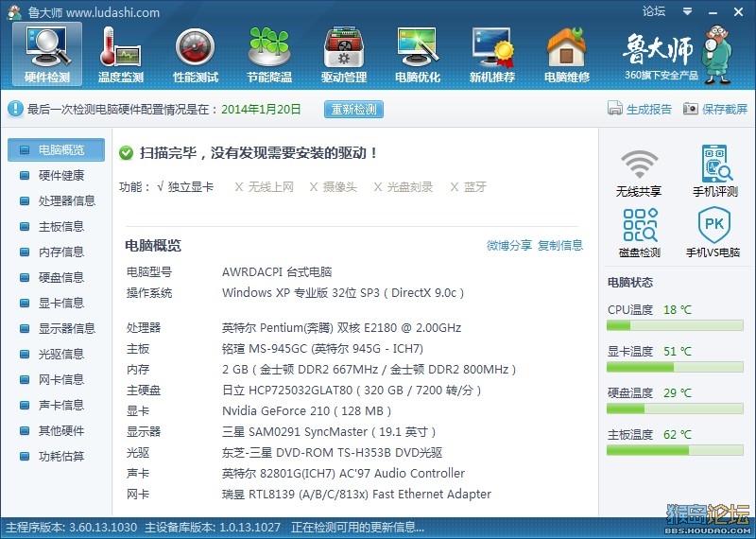Click the 保存截屏 camera icon
This screenshot has height=539, width=756.
click(691, 109)
